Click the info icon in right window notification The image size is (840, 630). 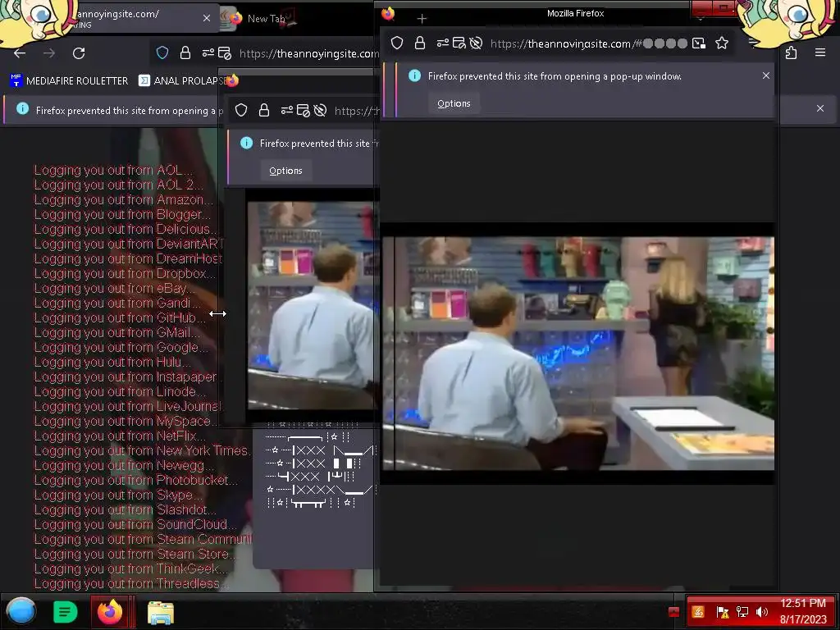click(414, 76)
